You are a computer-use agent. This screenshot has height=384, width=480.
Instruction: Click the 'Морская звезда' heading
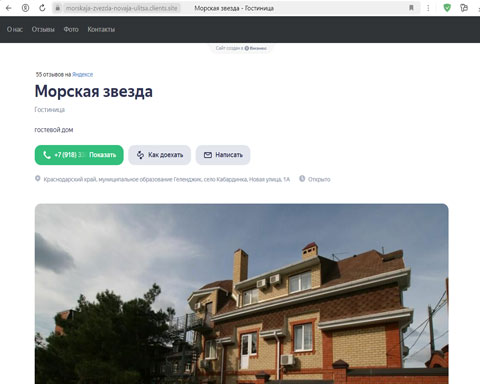click(x=94, y=91)
